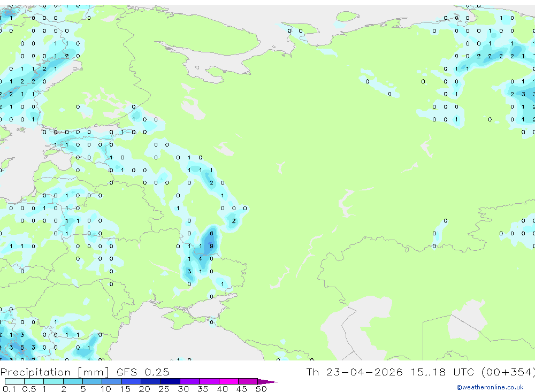Image resolution: width=535 pixels, height=392 pixels.
Task: Click the '25' legend scale label
Action: tap(164, 389)
